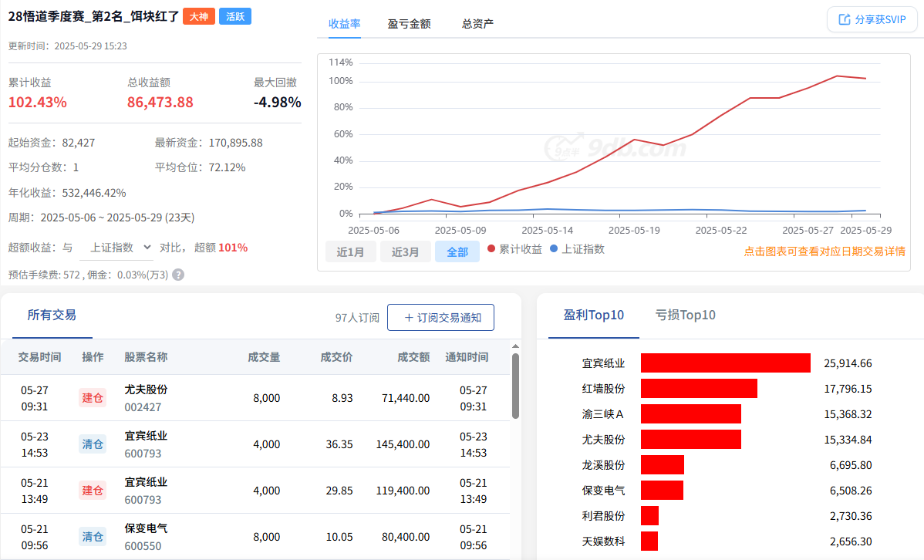Viewport: 924px width, 560px height.
Task: Click stock code 600550
Action: coord(143,546)
